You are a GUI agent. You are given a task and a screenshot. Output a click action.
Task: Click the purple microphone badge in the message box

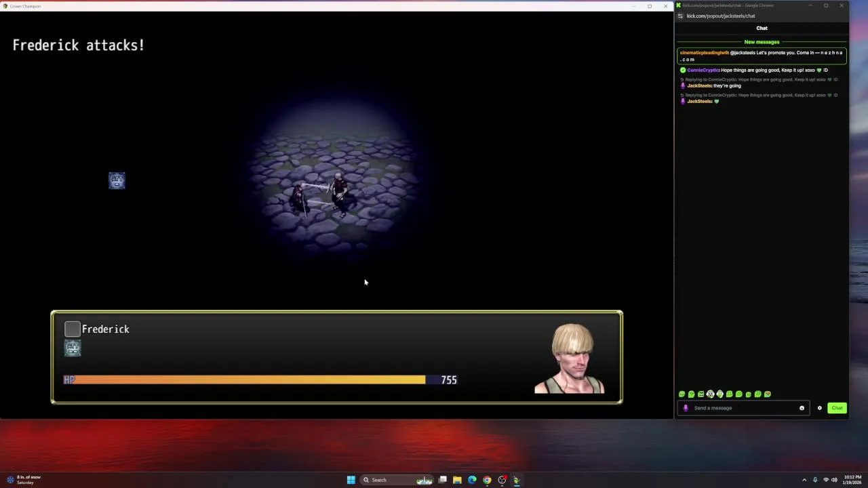coord(686,408)
